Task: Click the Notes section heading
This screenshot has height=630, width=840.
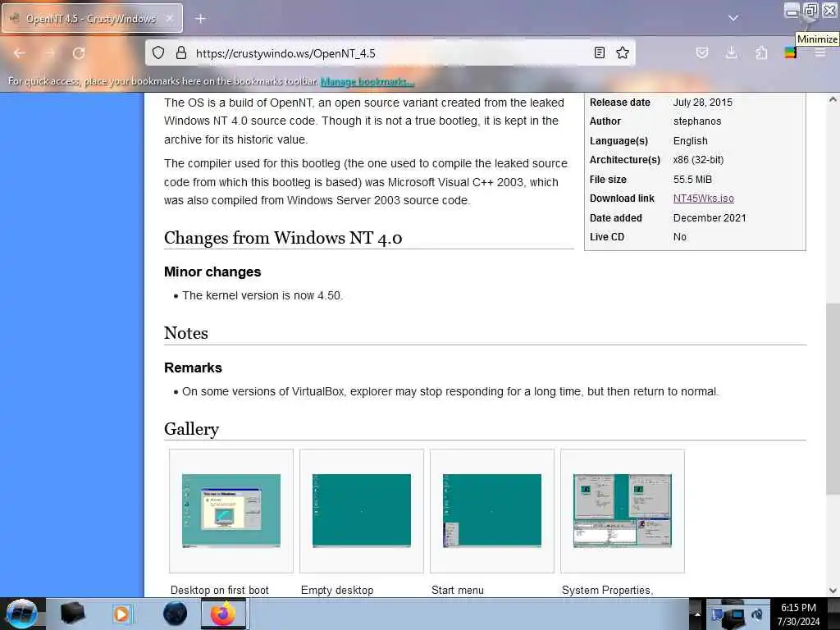Action: point(186,333)
